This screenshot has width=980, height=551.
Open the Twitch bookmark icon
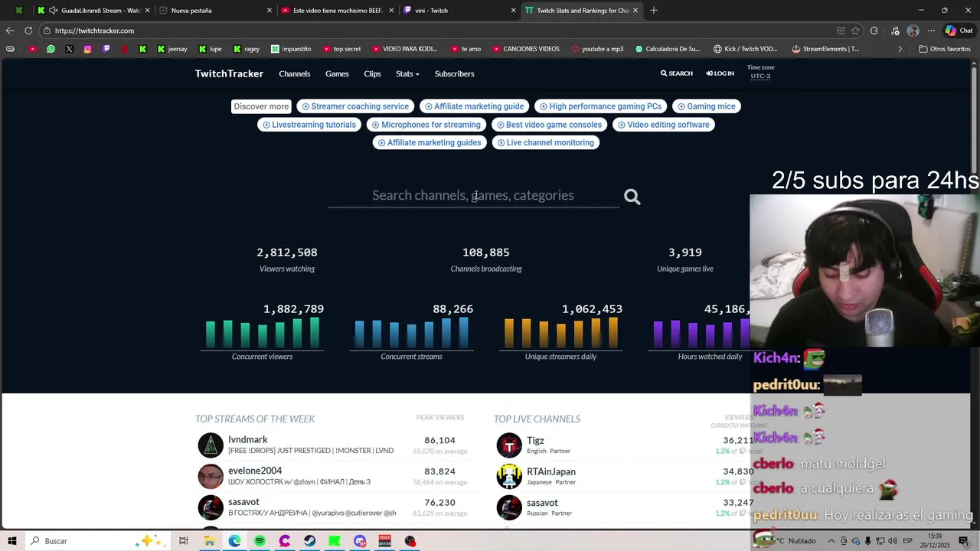[106, 49]
